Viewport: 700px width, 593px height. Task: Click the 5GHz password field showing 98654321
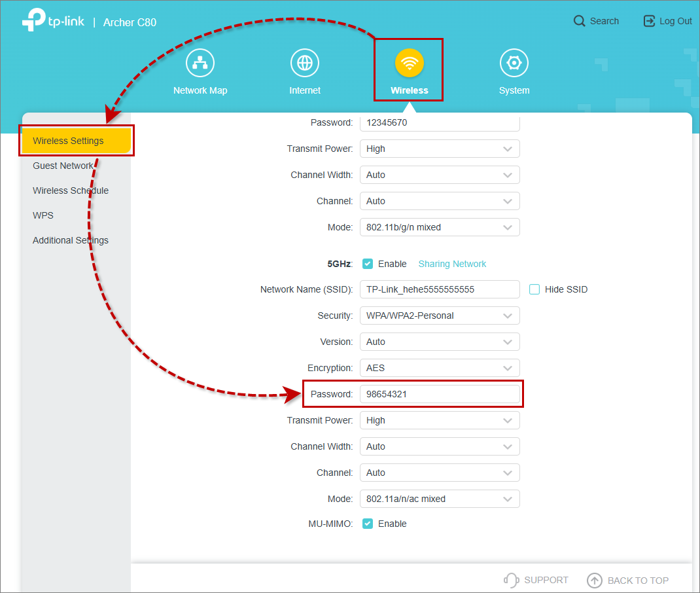(x=440, y=394)
